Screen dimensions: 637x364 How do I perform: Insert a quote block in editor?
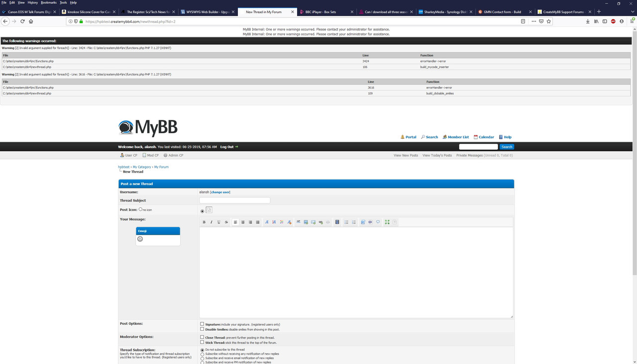pyautogui.click(x=378, y=222)
